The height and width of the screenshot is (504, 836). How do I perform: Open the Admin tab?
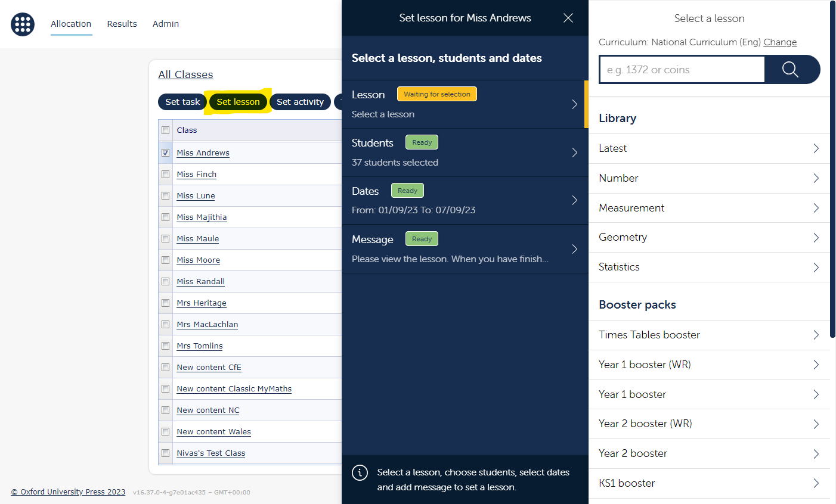[165, 24]
